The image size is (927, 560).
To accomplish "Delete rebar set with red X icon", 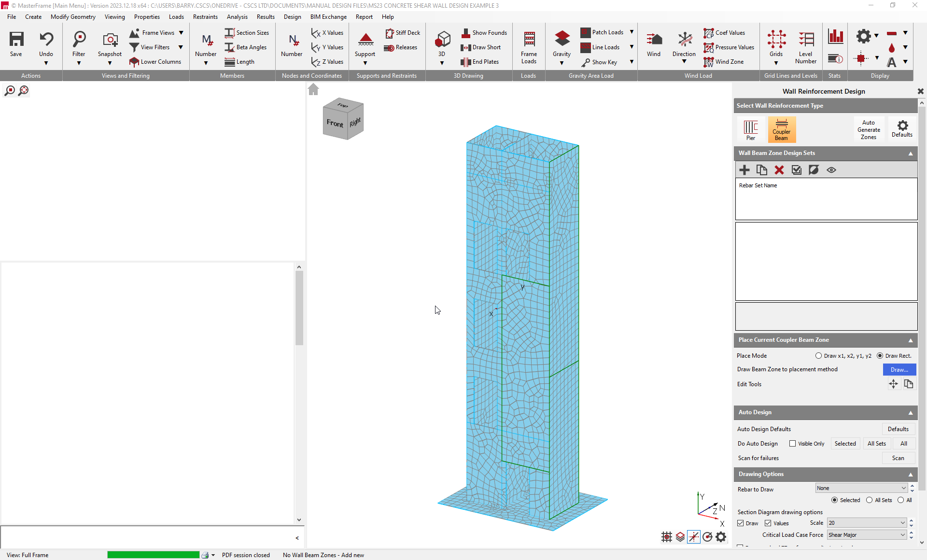I will (x=779, y=170).
